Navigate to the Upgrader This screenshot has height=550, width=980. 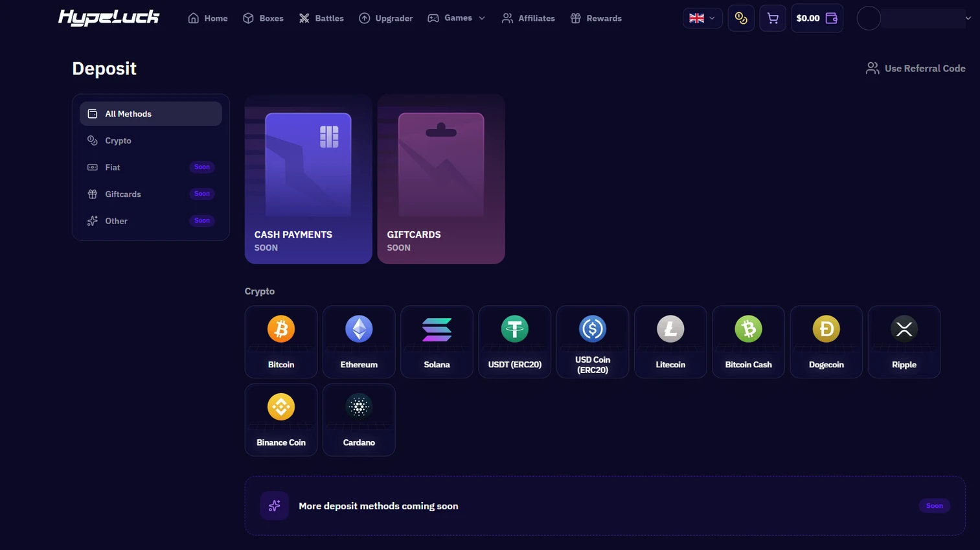pos(385,18)
